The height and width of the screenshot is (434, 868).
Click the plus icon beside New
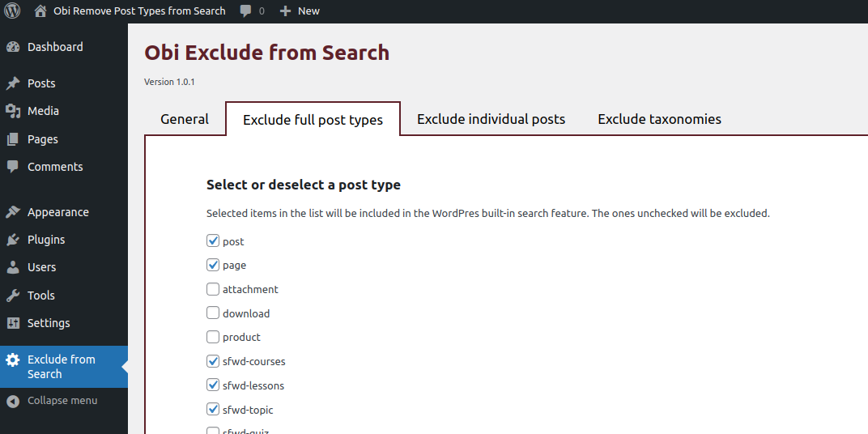[285, 11]
